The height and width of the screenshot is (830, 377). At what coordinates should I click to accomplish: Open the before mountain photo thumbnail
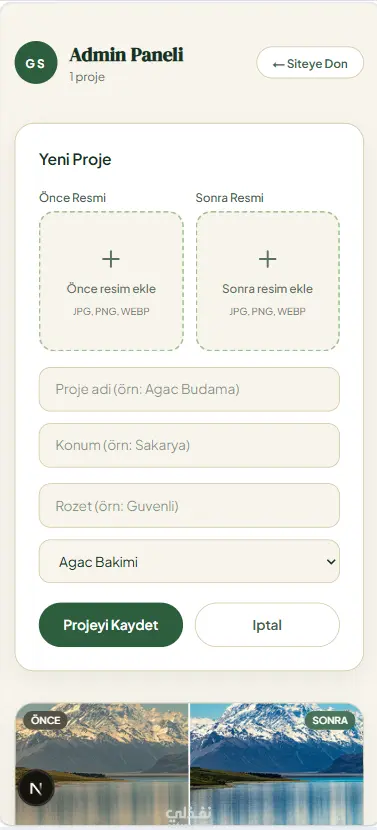pyautogui.click(x=102, y=764)
